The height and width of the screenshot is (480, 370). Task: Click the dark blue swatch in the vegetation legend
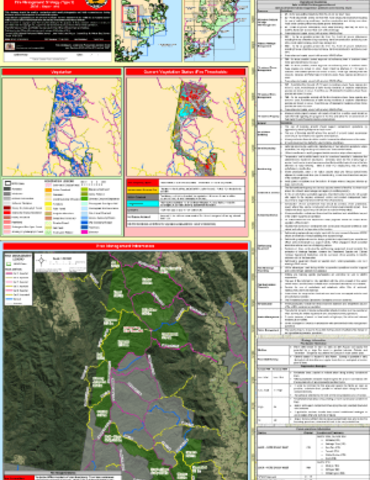pyautogui.click(x=84, y=227)
